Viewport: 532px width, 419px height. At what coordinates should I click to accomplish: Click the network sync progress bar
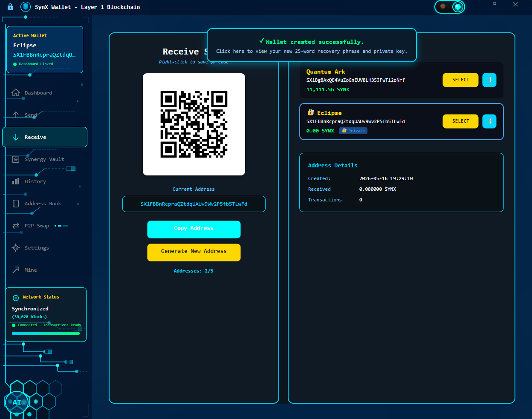[46, 333]
